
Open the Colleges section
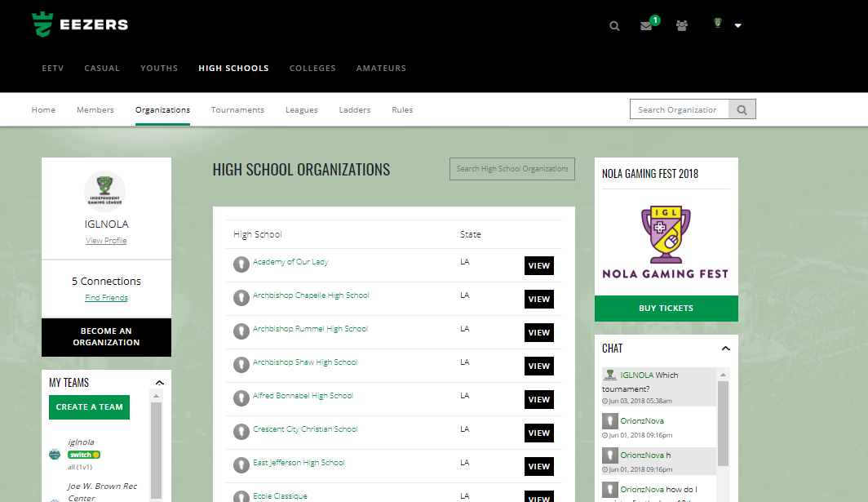pos(312,68)
